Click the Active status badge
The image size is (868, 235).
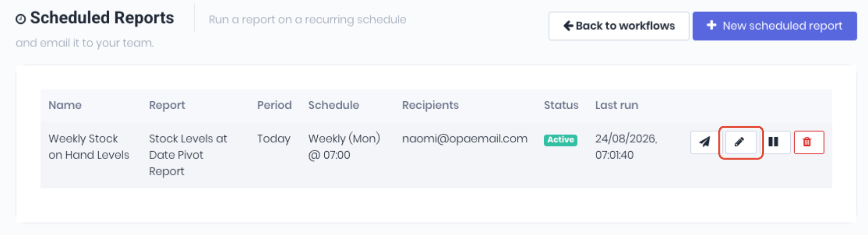click(x=560, y=140)
